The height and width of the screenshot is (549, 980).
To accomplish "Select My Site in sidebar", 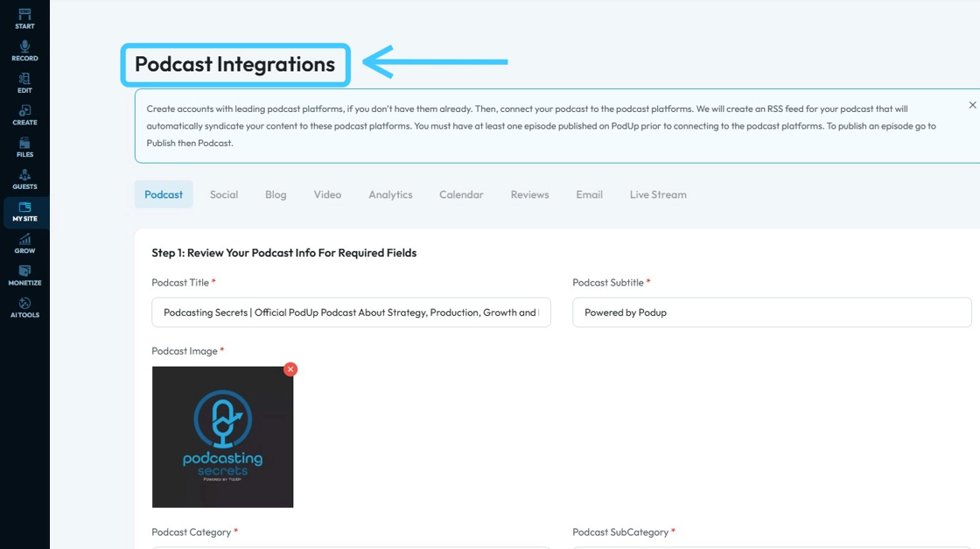I will click(24, 211).
